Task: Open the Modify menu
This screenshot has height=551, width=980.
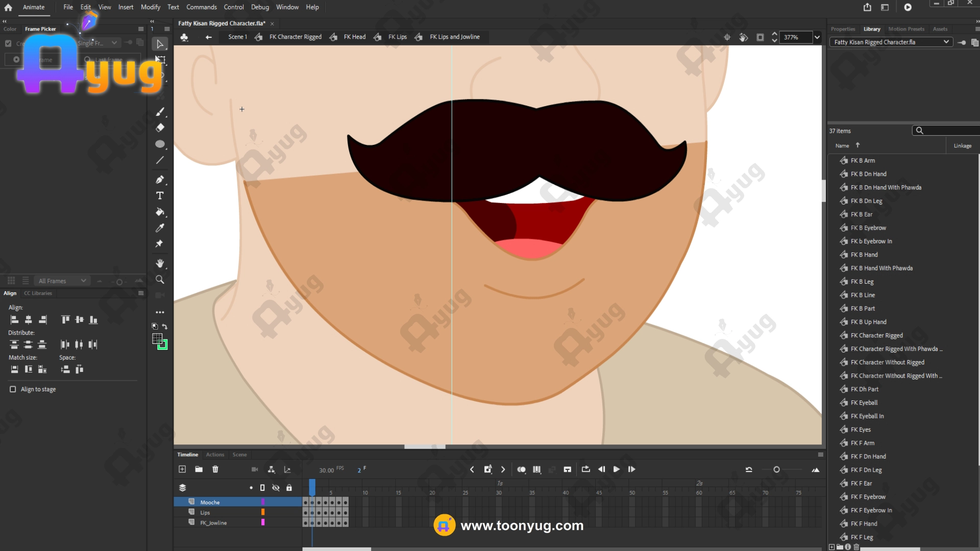Action: [x=150, y=7]
